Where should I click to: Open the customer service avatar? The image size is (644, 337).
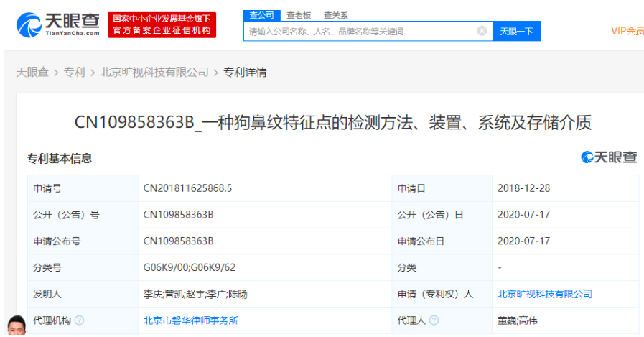[17, 326]
